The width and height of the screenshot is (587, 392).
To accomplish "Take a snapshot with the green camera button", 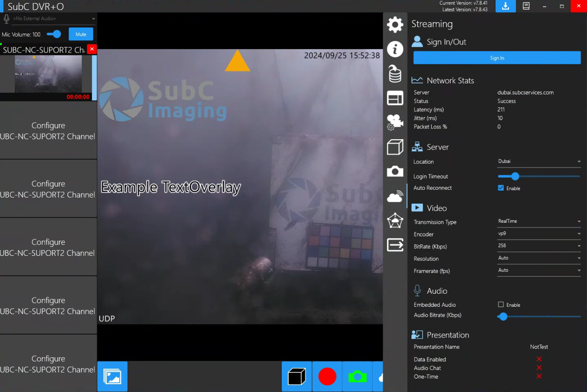I will (x=358, y=376).
